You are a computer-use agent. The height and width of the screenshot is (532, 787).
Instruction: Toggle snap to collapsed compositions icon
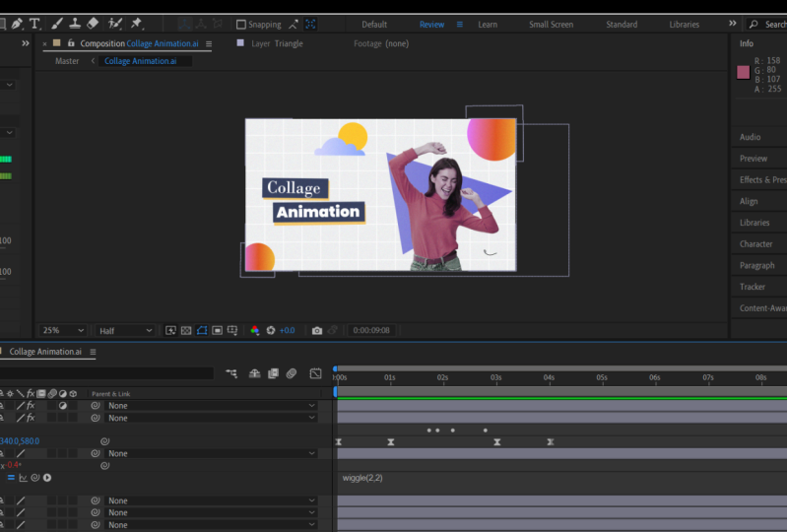click(310, 24)
